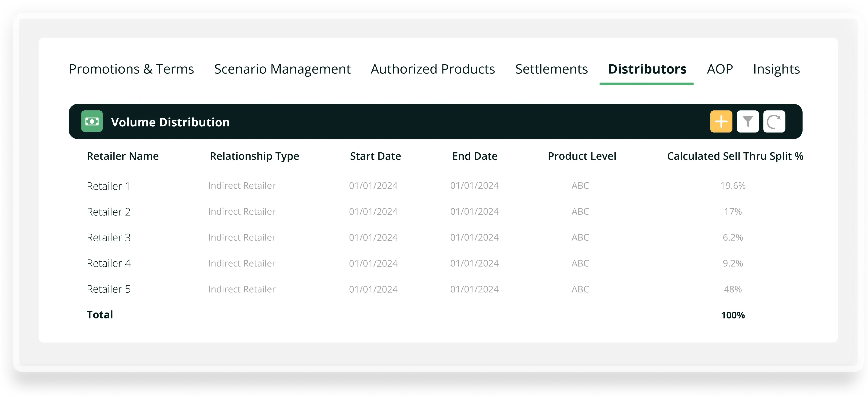Click the Retailer Name column header

(123, 156)
